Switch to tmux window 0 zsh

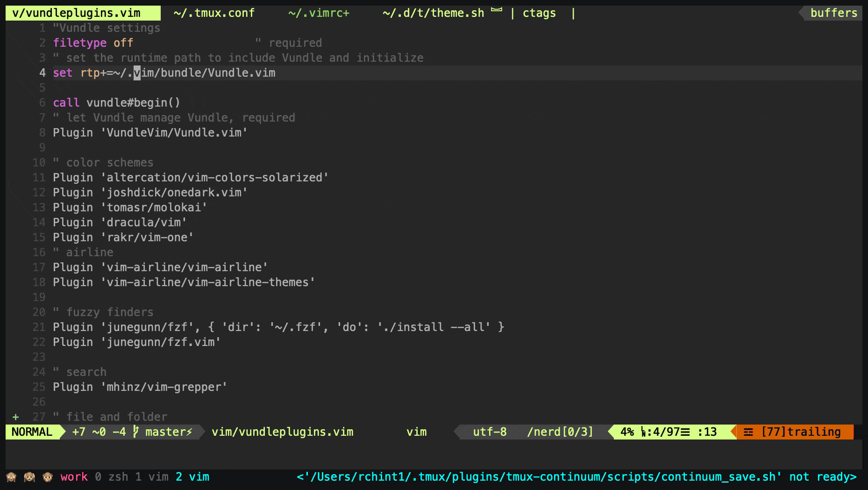[112, 477]
